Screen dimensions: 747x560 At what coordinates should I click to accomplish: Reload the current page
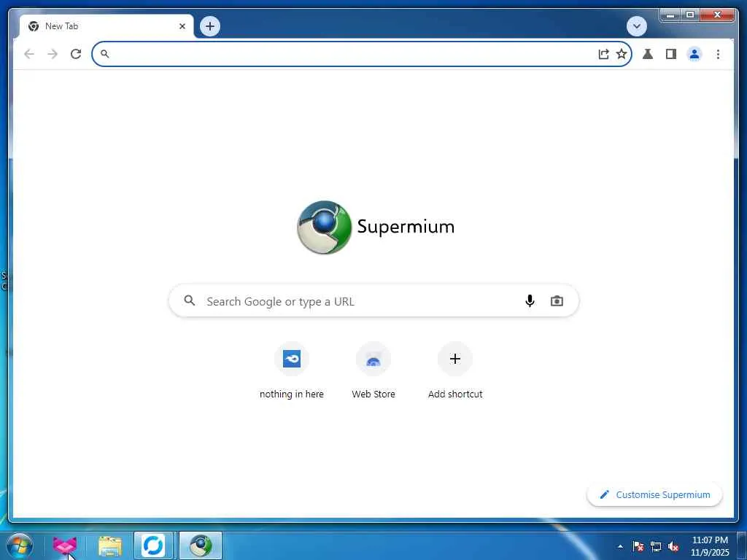tap(76, 54)
